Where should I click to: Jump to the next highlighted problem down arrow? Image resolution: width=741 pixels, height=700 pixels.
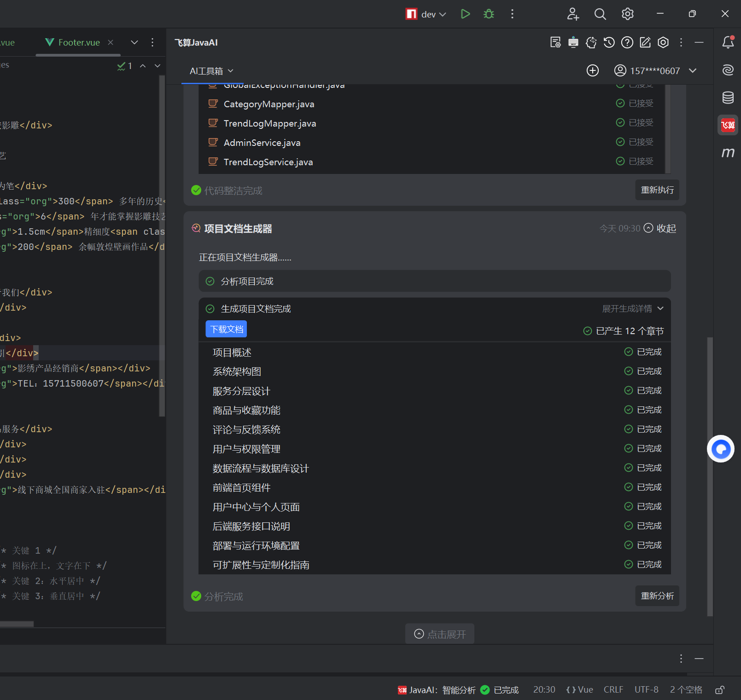(158, 66)
